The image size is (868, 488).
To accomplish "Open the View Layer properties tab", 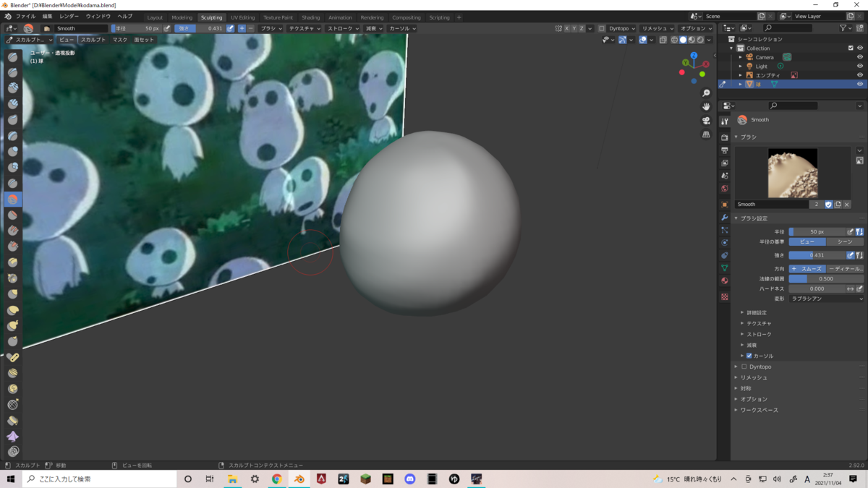I will 725,163.
